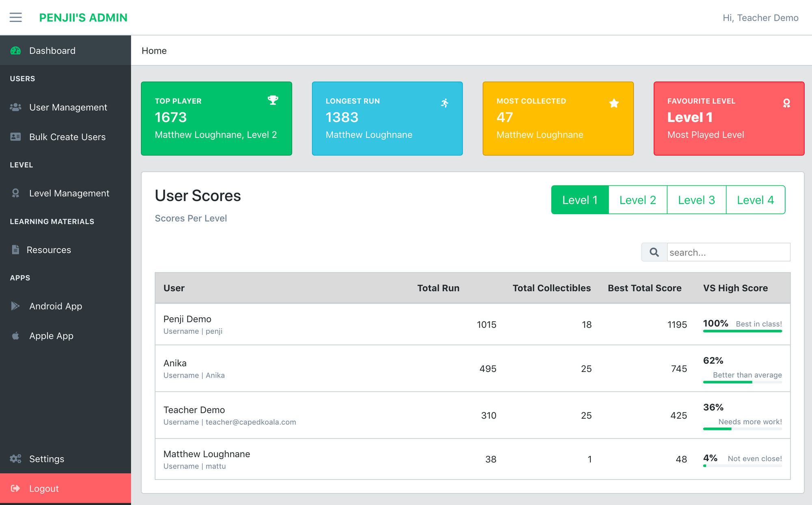The height and width of the screenshot is (505, 812).
Task: Click the User column header
Action: click(174, 288)
